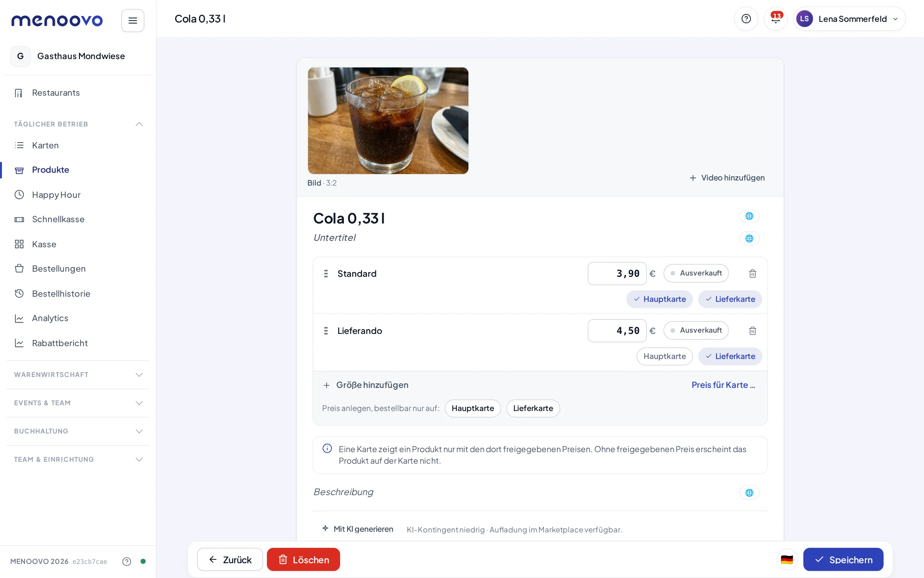This screenshot has width=924, height=578.
Task: Enable Hauptkarte chip on the Lieferando row
Action: (x=664, y=356)
